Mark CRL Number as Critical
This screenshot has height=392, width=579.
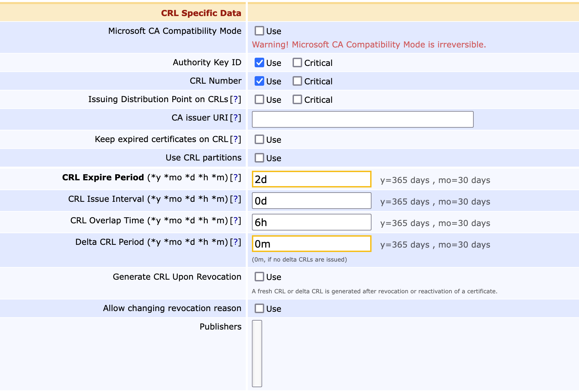[297, 81]
